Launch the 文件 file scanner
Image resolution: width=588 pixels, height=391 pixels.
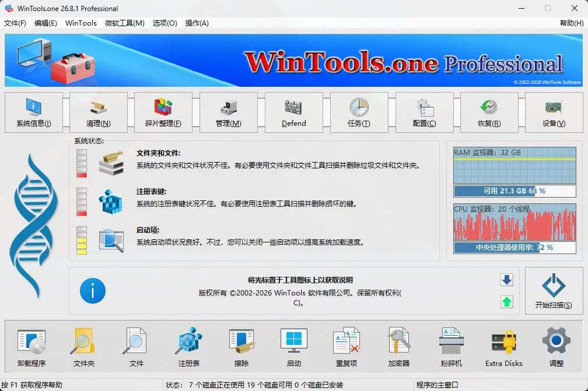(x=136, y=347)
